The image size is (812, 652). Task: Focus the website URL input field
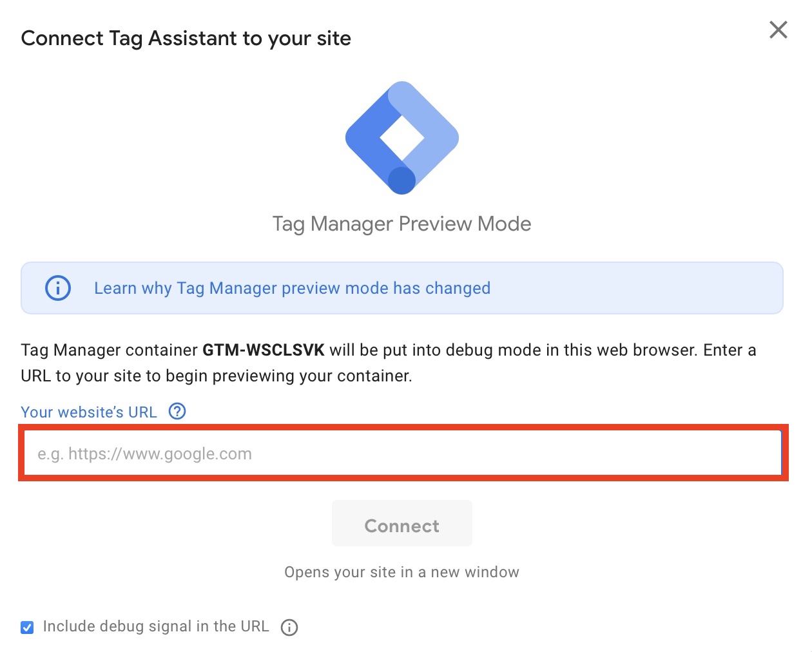(403, 454)
